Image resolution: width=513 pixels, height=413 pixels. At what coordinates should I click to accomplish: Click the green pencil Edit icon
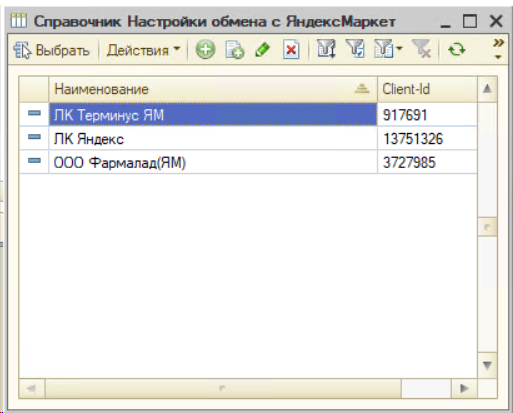(262, 50)
